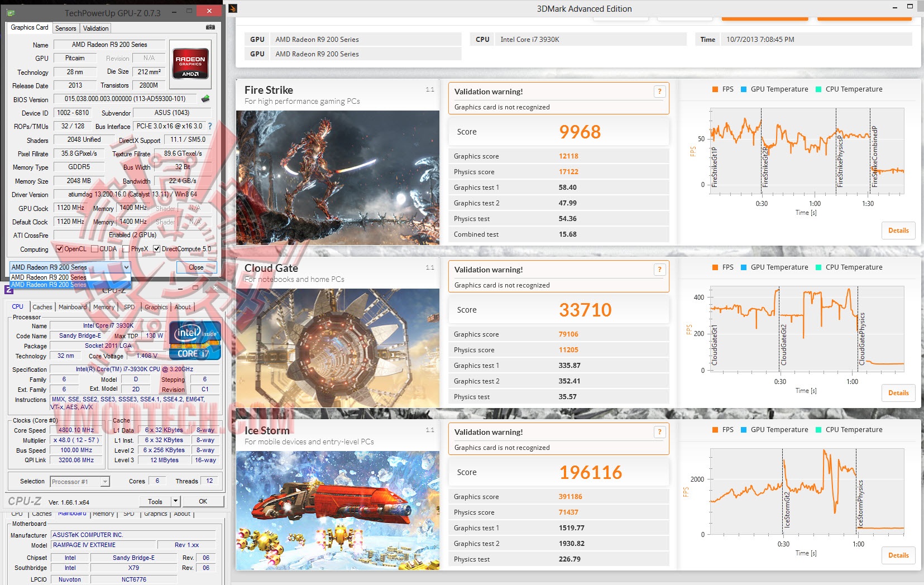This screenshot has width=924, height=585.
Task: Enable the CUDA checkbox in GPU-Z
Action: coord(94,249)
